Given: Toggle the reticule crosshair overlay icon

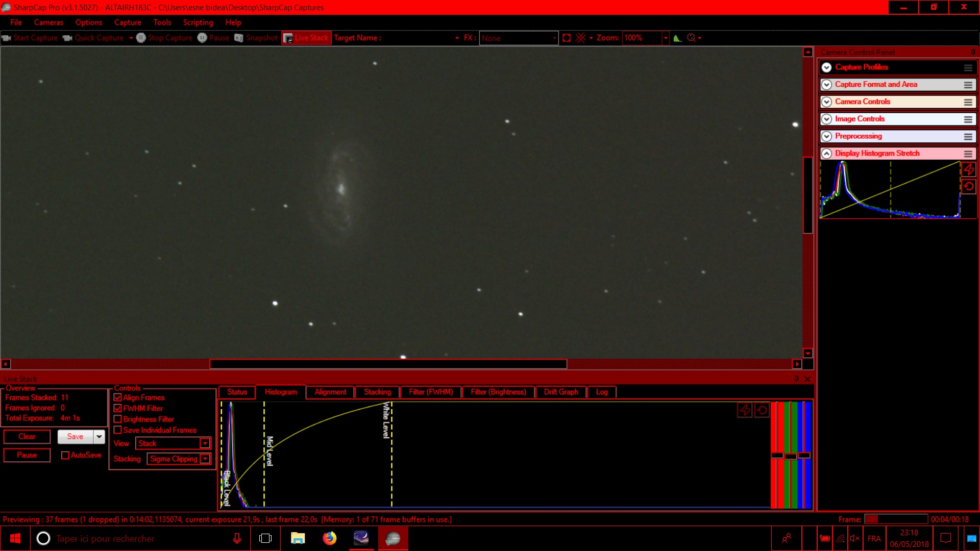Looking at the screenshot, I should (x=580, y=38).
